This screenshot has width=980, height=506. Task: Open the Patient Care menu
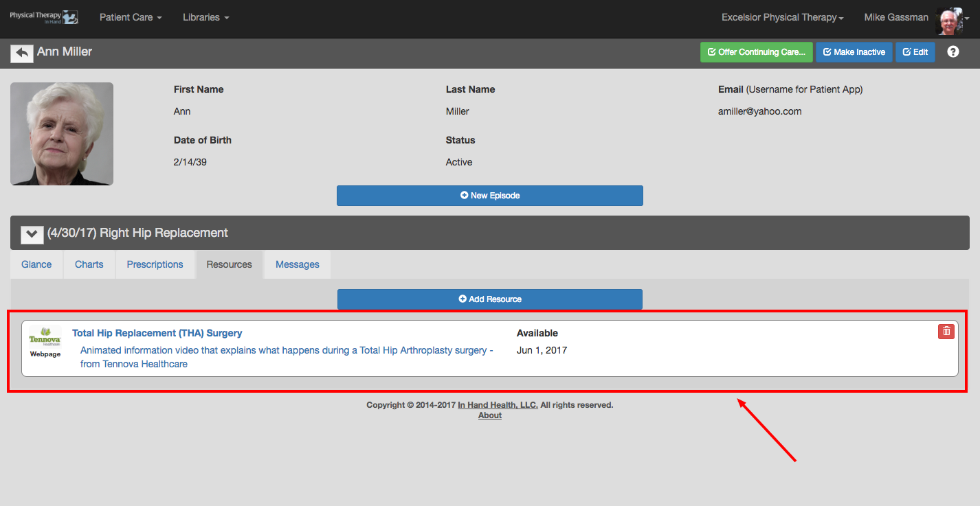point(131,17)
